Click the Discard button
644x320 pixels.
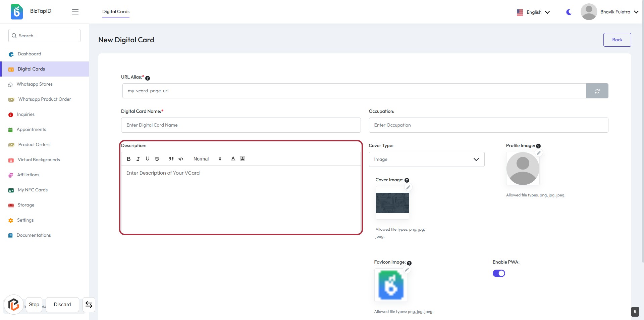(62, 305)
